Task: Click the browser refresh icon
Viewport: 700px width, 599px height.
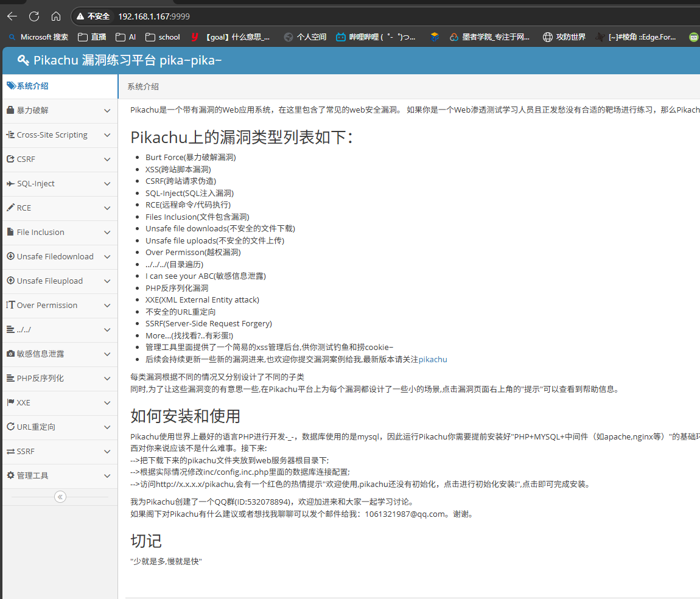Action: point(33,16)
